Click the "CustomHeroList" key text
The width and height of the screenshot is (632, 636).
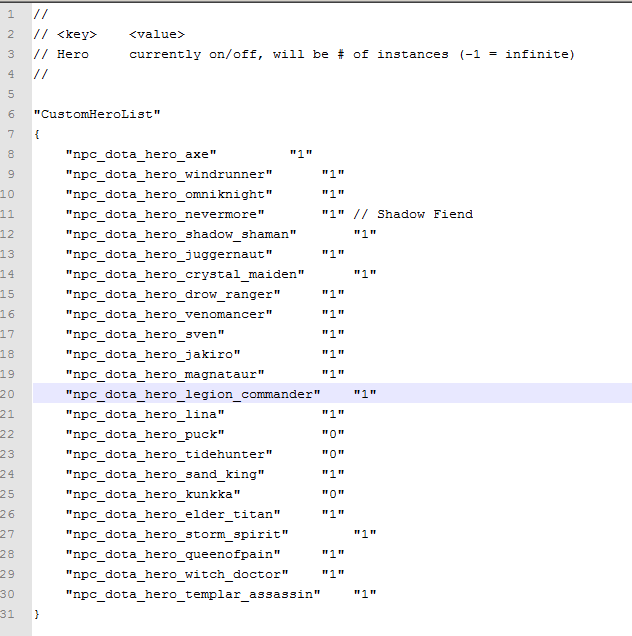97,114
